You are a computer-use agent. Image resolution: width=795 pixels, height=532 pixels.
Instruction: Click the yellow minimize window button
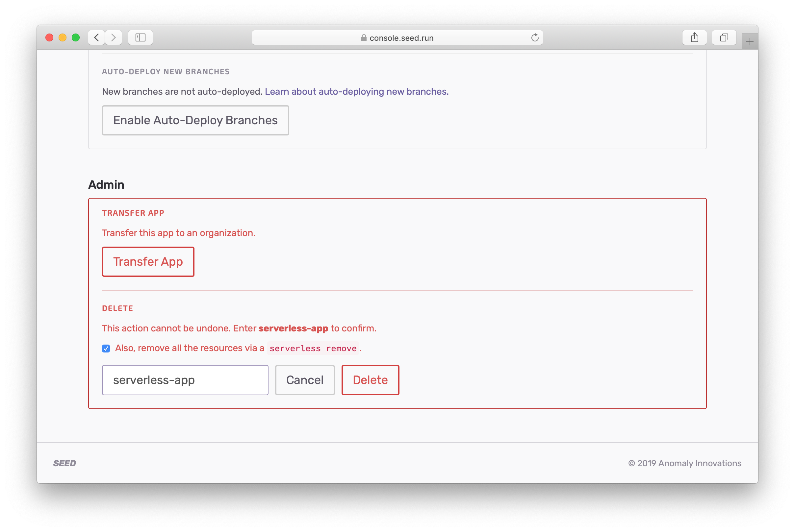pyautogui.click(x=63, y=37)
